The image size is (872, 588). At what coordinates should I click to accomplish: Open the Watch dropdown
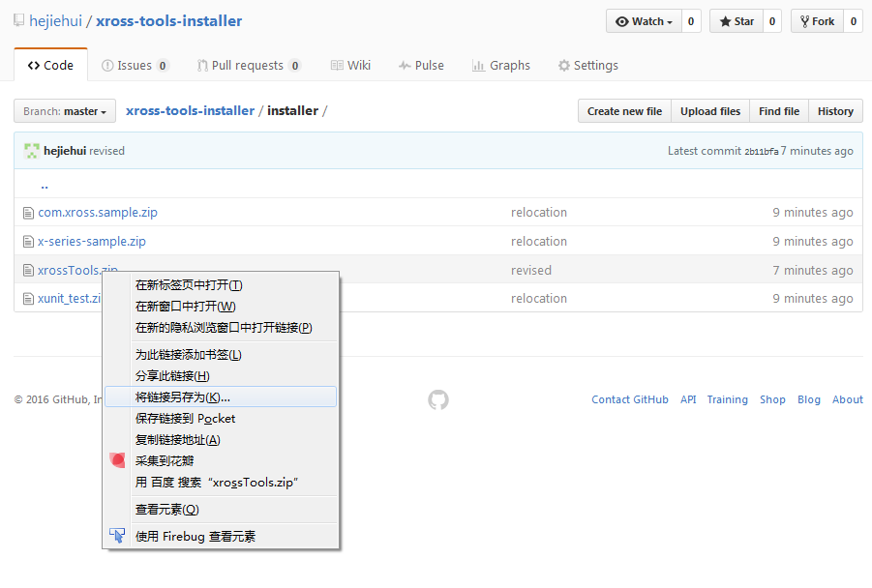pos(644,21)
